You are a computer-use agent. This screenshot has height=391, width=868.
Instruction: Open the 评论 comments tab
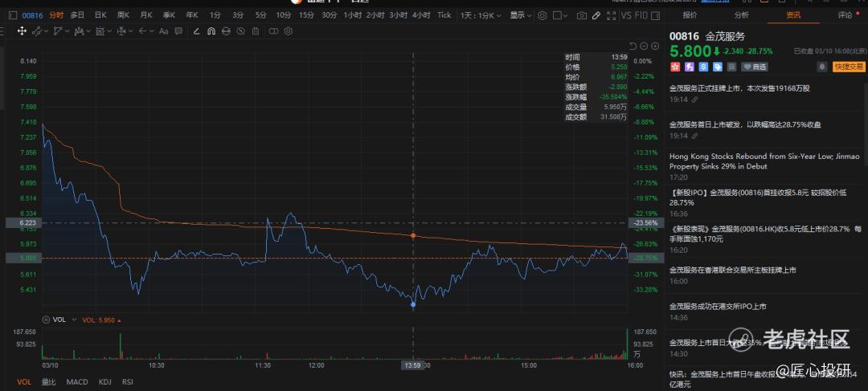[x=845, y=15]
